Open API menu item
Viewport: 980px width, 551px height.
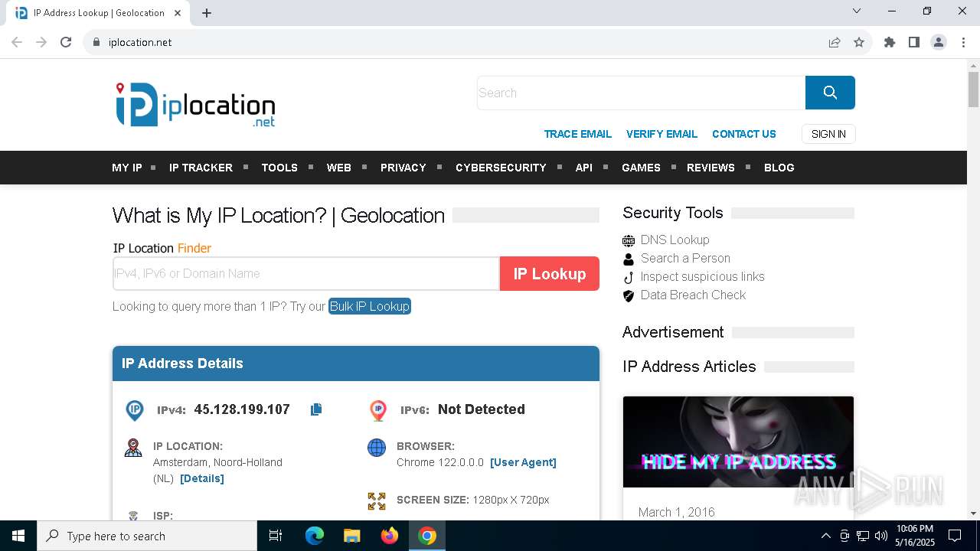coord(584,168)
